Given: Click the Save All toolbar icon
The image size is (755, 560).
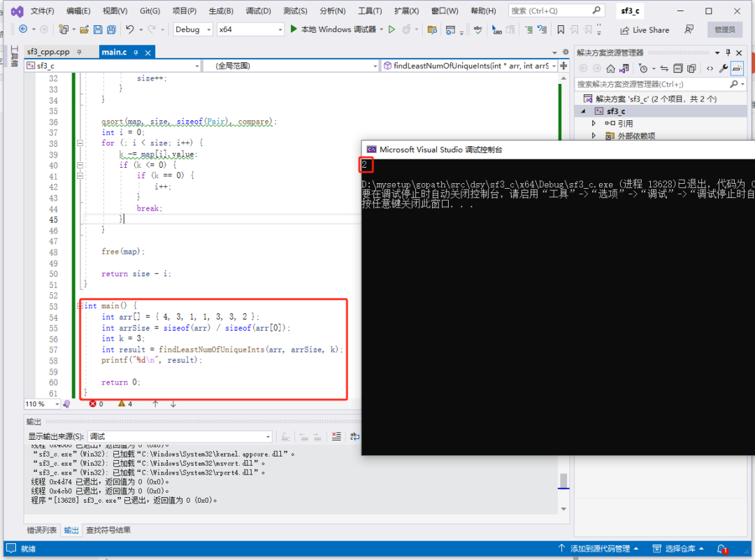Looking at the screenshot, I should (111, 29).
